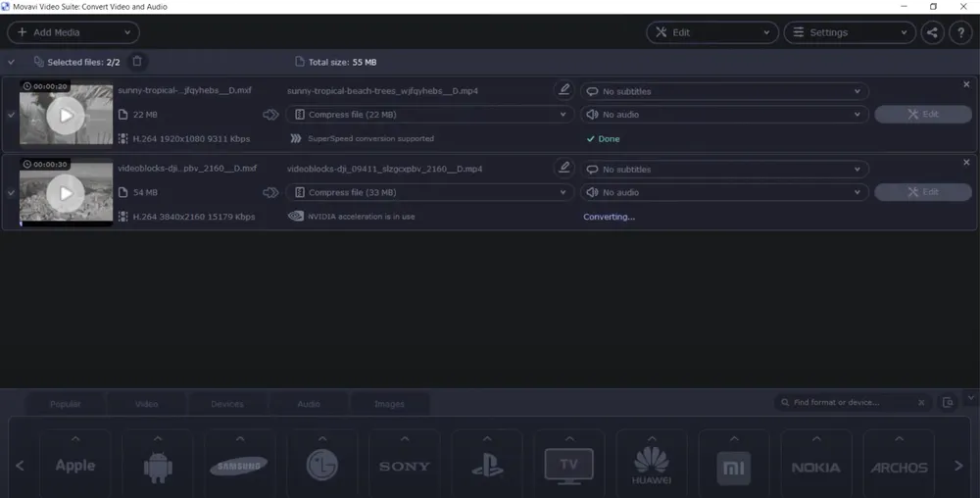Toggle checkbox for sunny-tropical file
The image size is (980, 498).
coord(11,115)
